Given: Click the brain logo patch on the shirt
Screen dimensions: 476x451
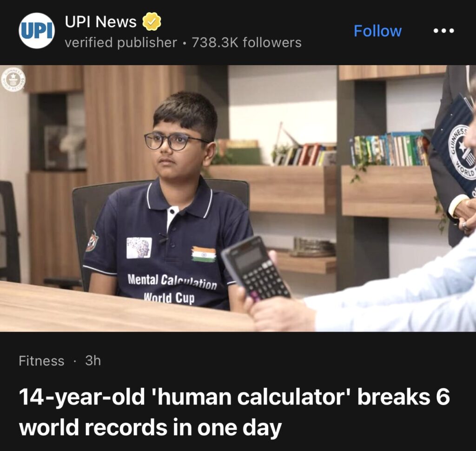Looking at the screenshot, I should tap(139, 248).
